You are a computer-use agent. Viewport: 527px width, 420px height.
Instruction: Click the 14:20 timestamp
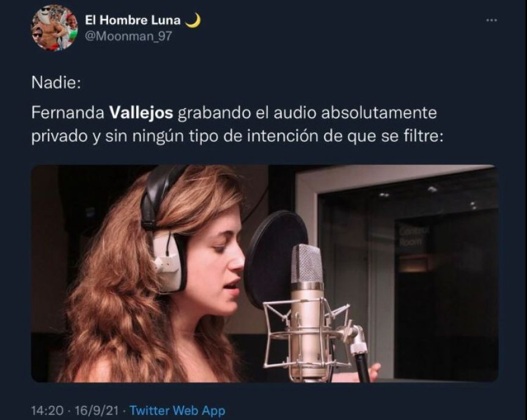pos(48,411)
